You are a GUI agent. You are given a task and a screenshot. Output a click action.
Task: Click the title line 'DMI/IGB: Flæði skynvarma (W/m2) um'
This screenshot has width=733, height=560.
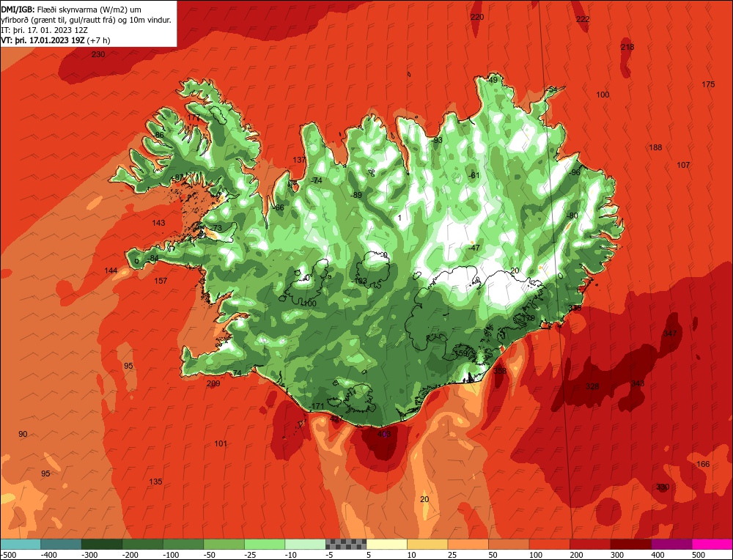coord(71,10)
